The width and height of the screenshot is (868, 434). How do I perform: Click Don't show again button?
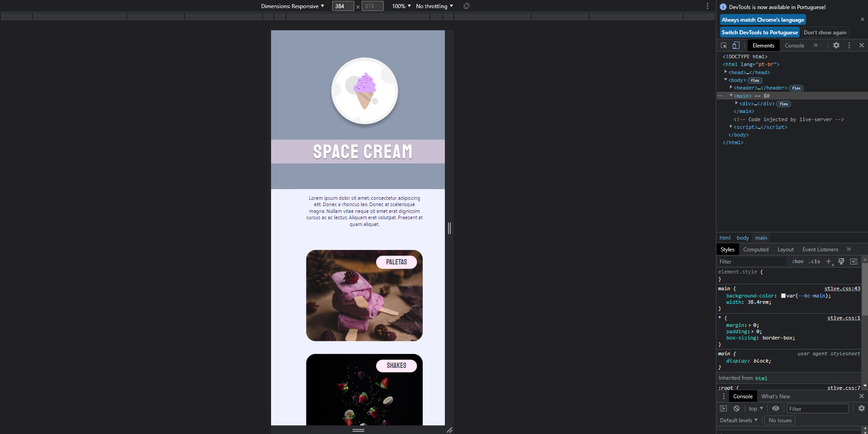click(x=825, y=33)
